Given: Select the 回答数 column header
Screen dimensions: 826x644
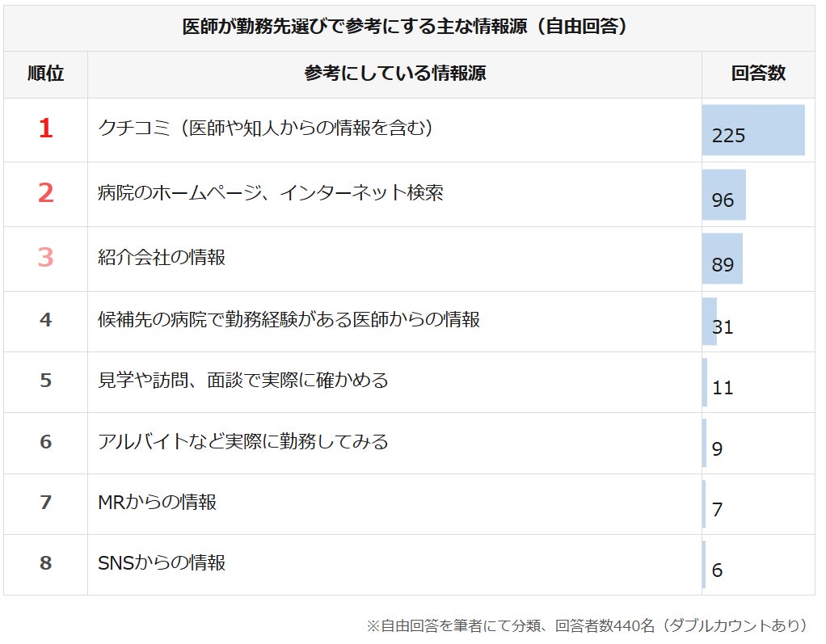Looking at the screenshot, I should tap(757, 74).
